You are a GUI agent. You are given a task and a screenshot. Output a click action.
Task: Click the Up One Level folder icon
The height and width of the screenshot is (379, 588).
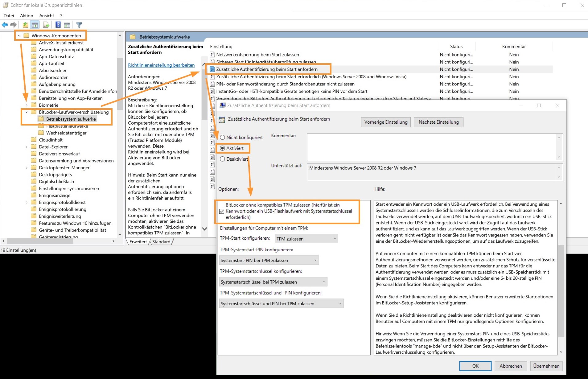coord(25,25)
